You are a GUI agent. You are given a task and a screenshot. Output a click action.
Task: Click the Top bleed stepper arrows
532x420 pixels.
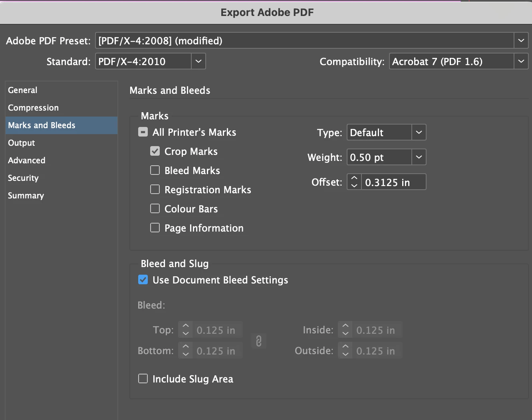pyautogui.click(x=185, y=330)
